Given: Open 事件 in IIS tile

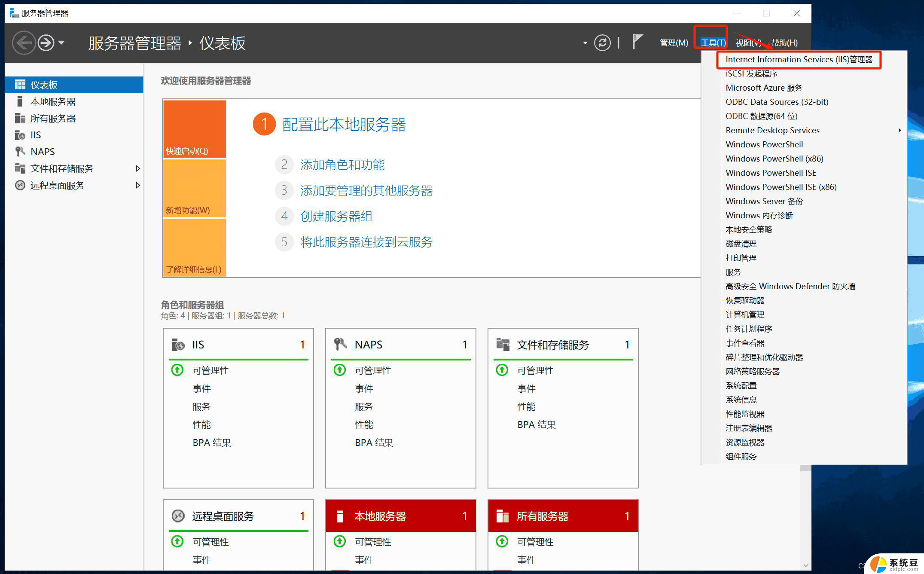Looking at the screenshot, I should click(x=201, y=388).
